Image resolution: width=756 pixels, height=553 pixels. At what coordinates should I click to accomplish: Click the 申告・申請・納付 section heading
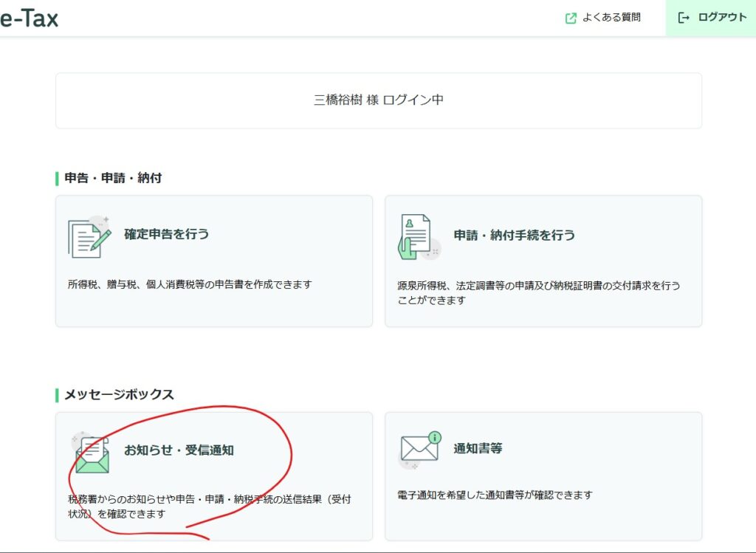coord(113,179)
